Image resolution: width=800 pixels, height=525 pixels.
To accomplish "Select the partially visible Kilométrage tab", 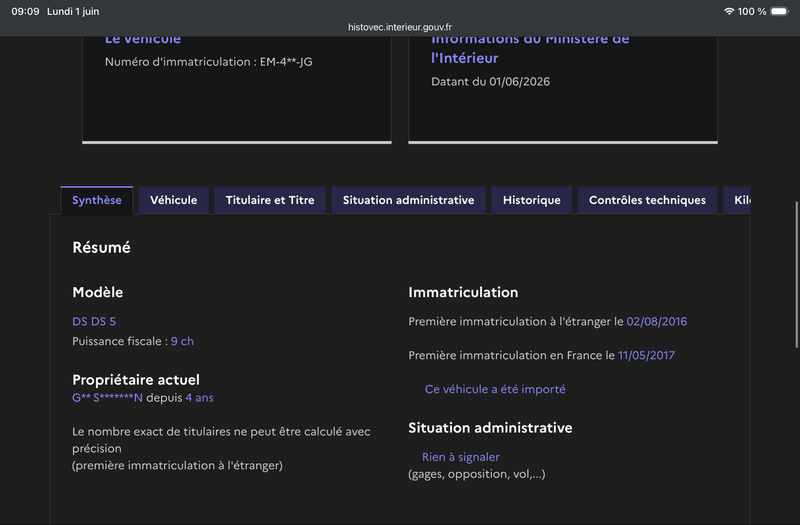I will [x=737, y=201].
